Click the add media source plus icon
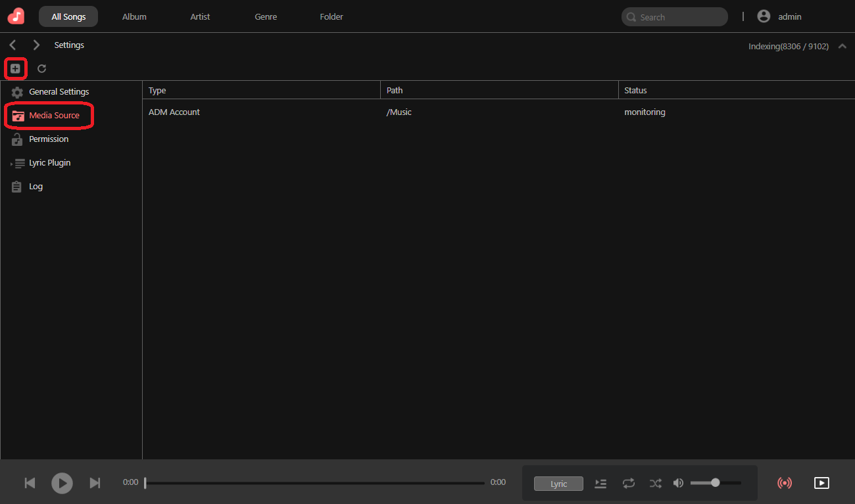The height and width of the screenshot is (504, 855). point(15,68)
